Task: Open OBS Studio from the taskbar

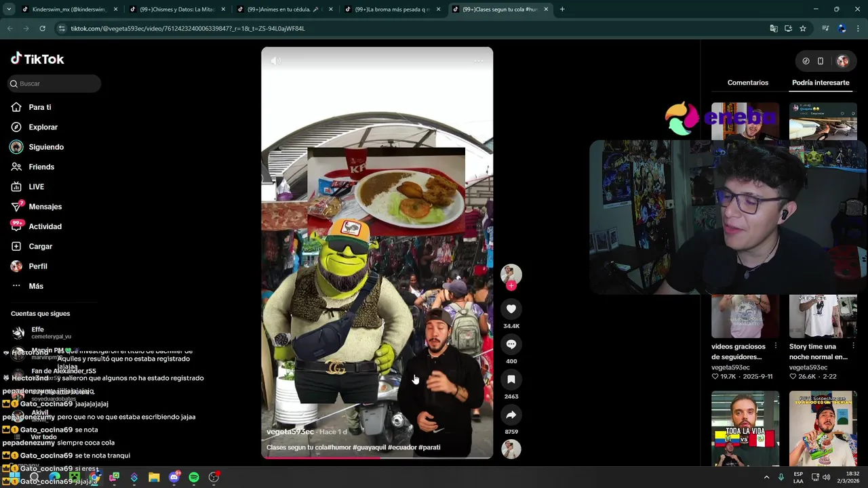Action: coord(214,478)
